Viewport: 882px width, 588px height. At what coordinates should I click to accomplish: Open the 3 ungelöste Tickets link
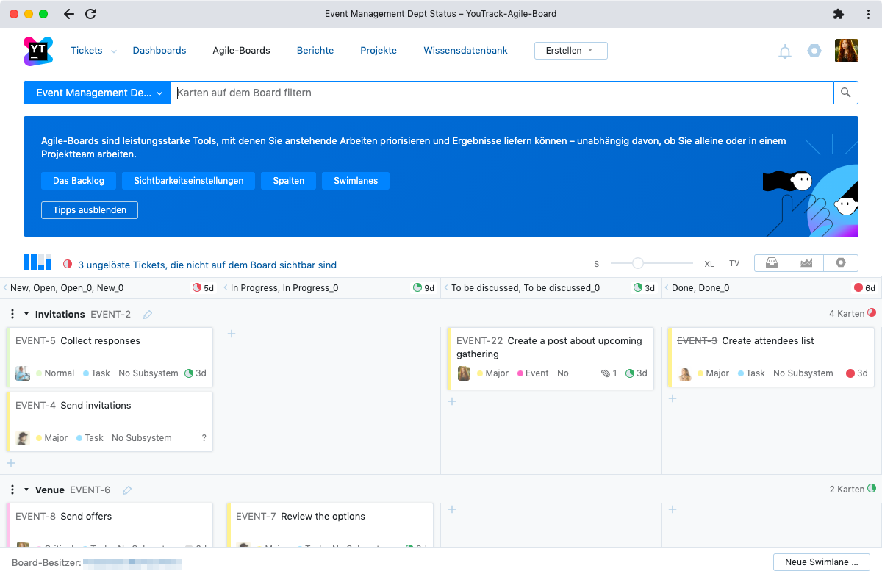[x=207, y=265]
